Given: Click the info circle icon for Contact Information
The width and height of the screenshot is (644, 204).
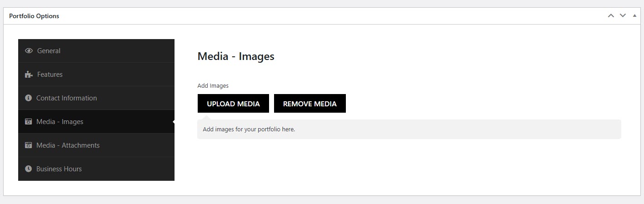Looking at the screenshot, I should pos(28,98).
